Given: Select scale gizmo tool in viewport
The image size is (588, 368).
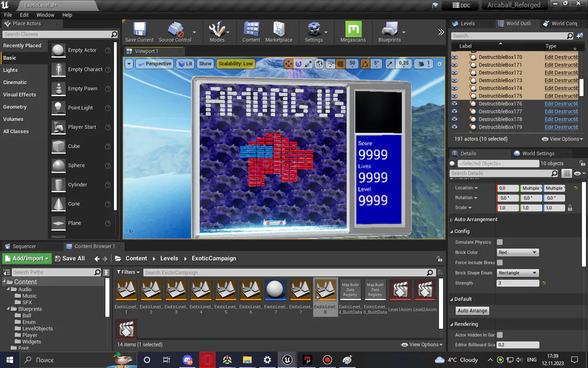Looking at the screenshot, I should [x=308, y=64].
